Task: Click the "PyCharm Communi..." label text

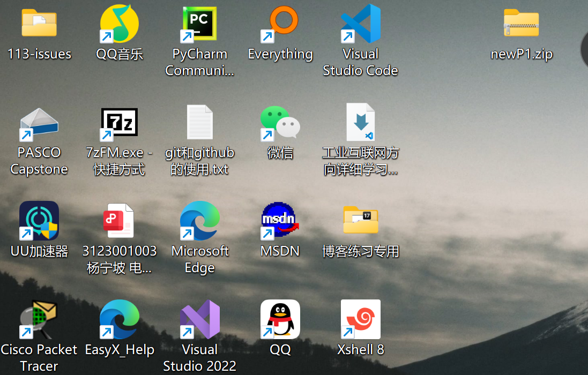Action: (200, 62)
